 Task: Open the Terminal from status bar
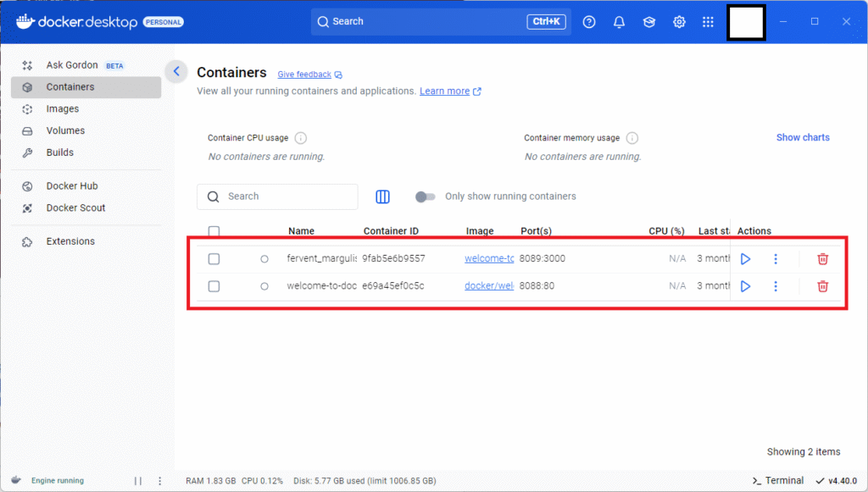[778, 481]
